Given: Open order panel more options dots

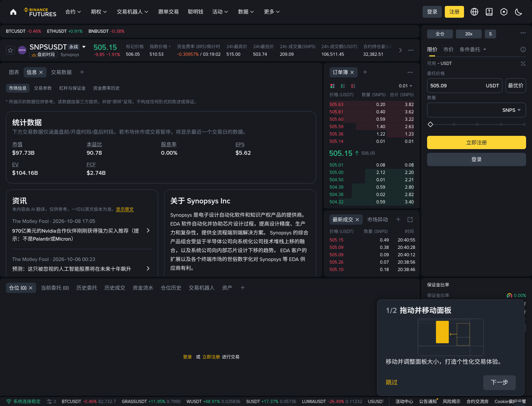Looking at the screenshot, I should 523,33.
